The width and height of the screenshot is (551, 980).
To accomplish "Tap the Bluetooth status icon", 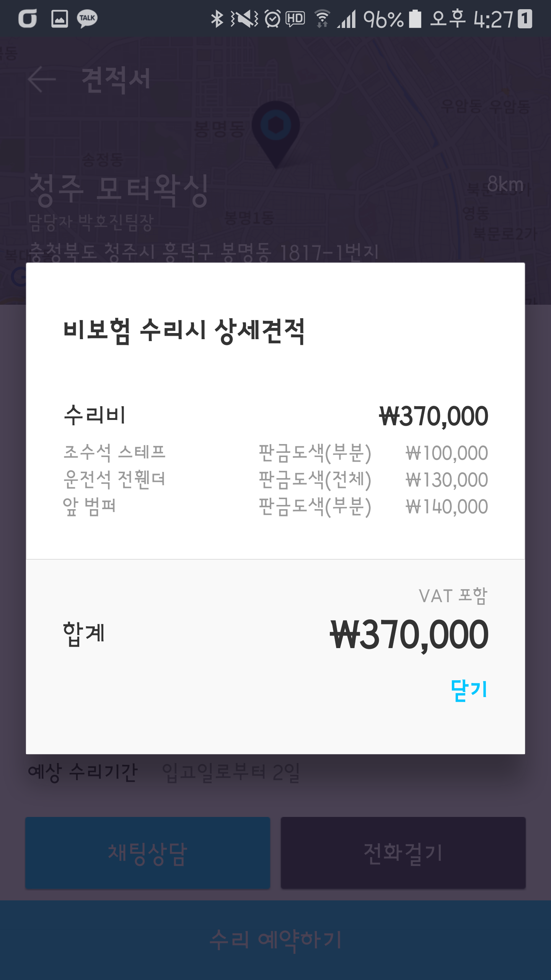I will pyautogui.click(x=217, y=18).
